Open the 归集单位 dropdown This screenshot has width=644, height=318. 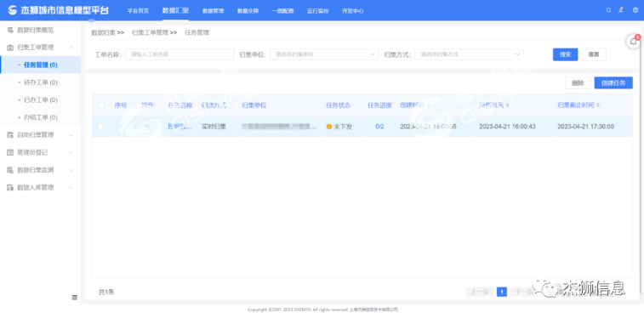click(x=324, y=54)
